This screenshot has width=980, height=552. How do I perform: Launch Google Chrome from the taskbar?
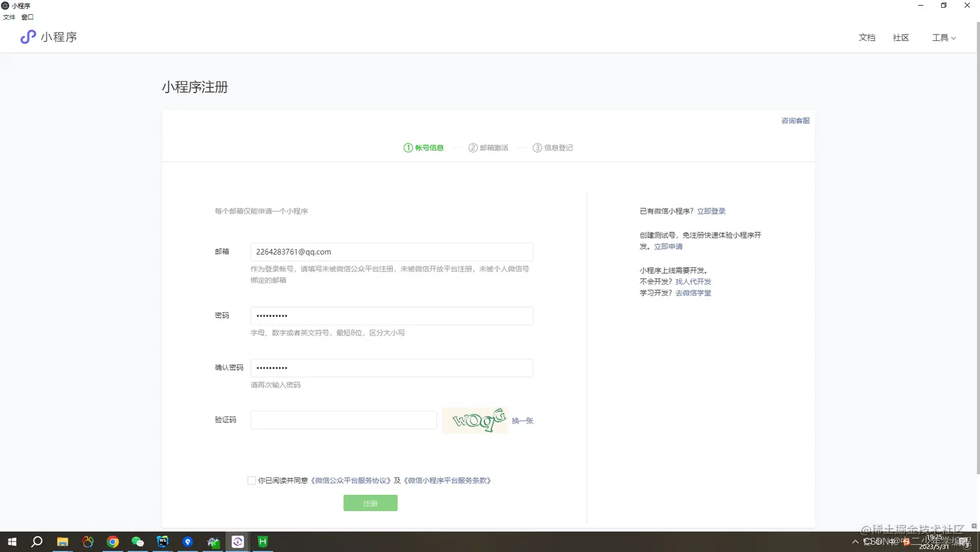point(113,542)
